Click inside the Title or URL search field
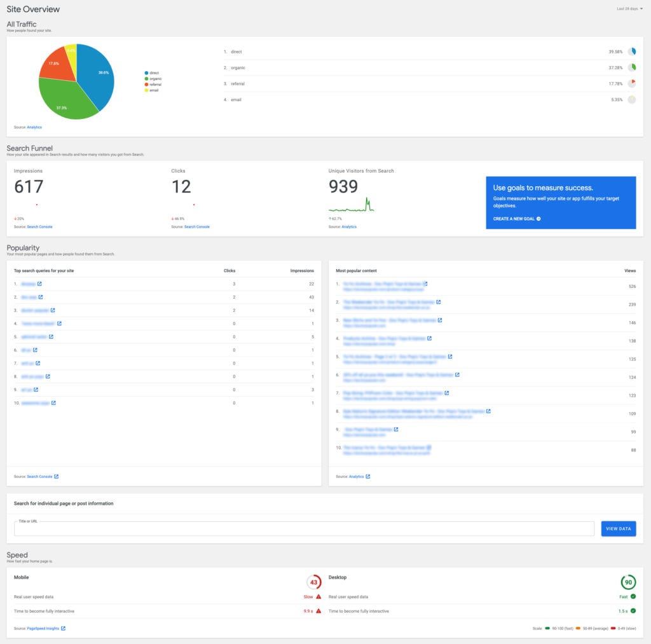Image resolution: width=651 pixels, height=644 pixels. [299, 528]
